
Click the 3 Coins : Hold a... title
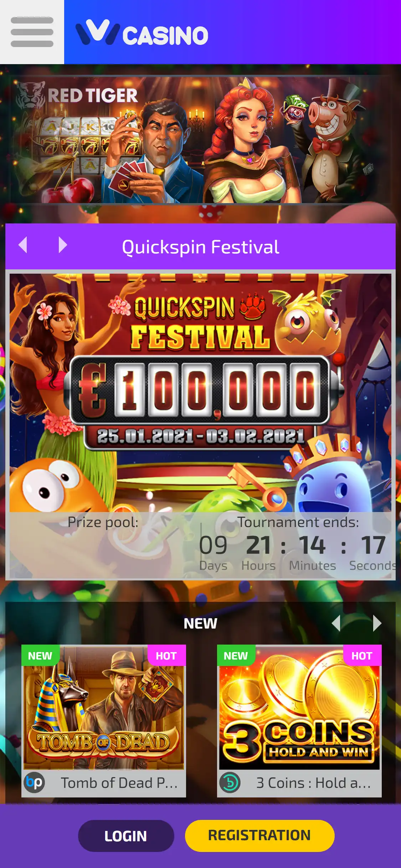point(314,783)
